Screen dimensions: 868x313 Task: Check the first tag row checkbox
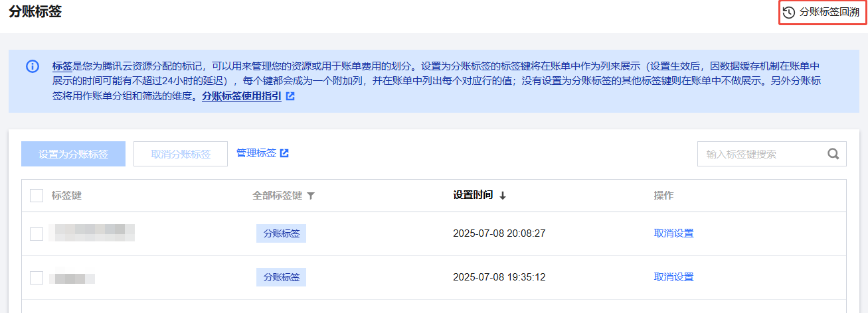click(37, 233)
